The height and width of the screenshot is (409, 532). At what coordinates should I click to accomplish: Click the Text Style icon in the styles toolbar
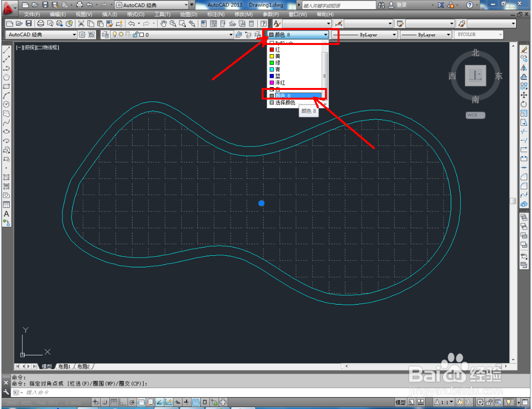click(277, 23)
